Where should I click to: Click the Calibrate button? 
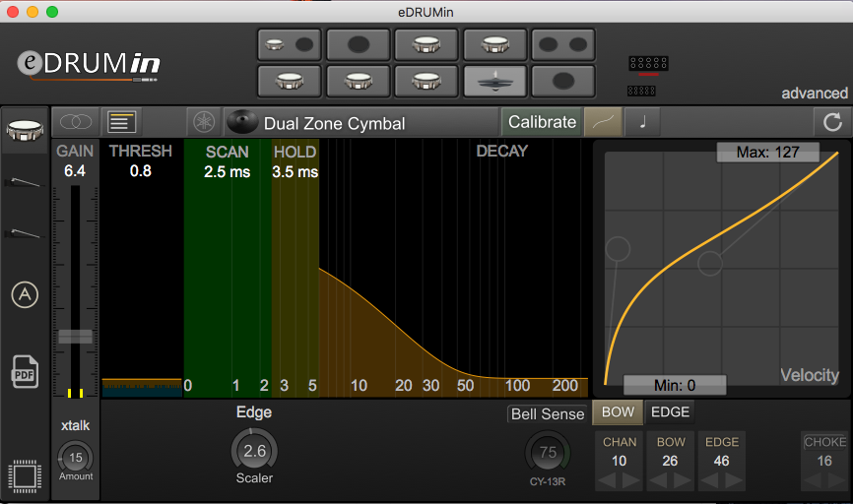[542, 122]
